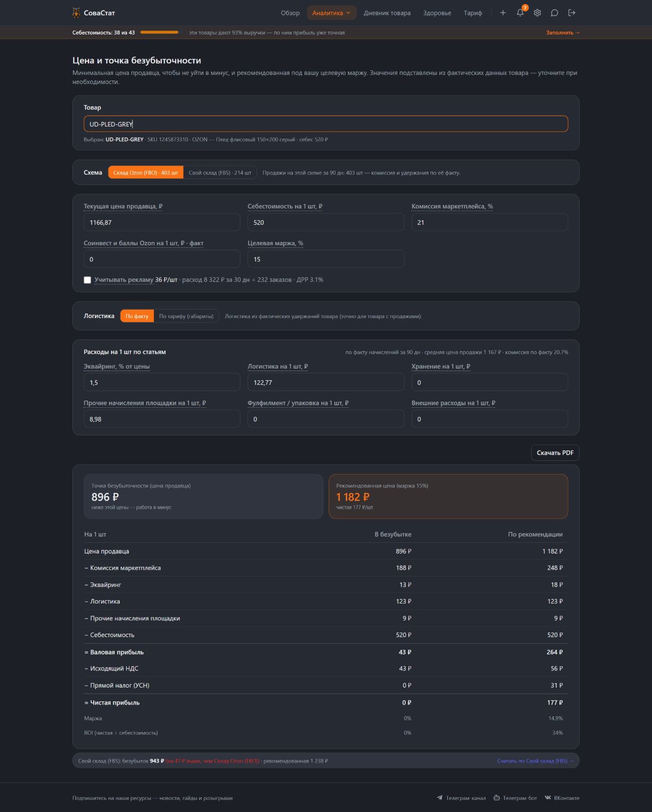Expand the Аналитика dropdown menu
The height and width of the screenshot is (812, 652).
pyautogui.click(x=331, y=13)
